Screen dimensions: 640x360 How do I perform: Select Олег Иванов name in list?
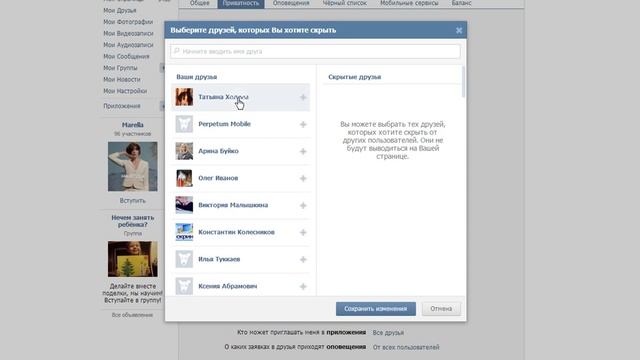coord(218,178)
